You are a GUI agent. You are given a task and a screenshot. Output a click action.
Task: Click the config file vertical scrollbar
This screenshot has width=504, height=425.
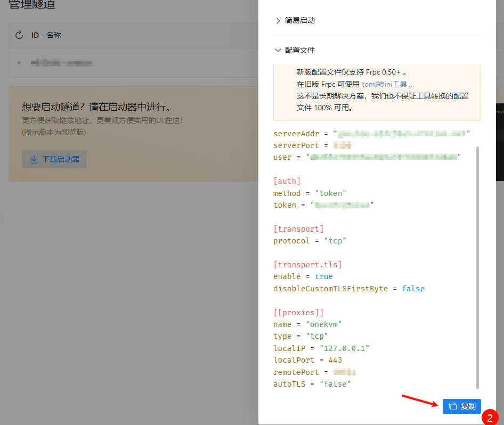[477, 266]
